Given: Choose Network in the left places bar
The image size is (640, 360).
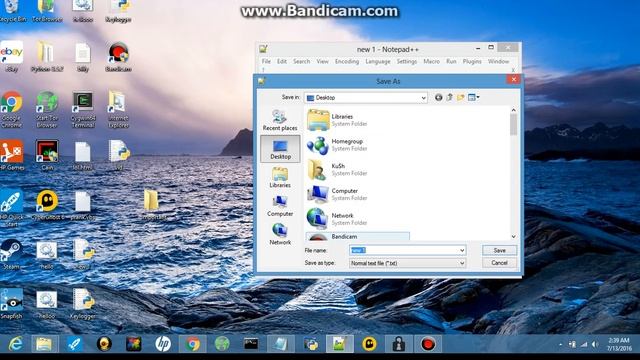Looking at the screenshot, I should point(280,234).
